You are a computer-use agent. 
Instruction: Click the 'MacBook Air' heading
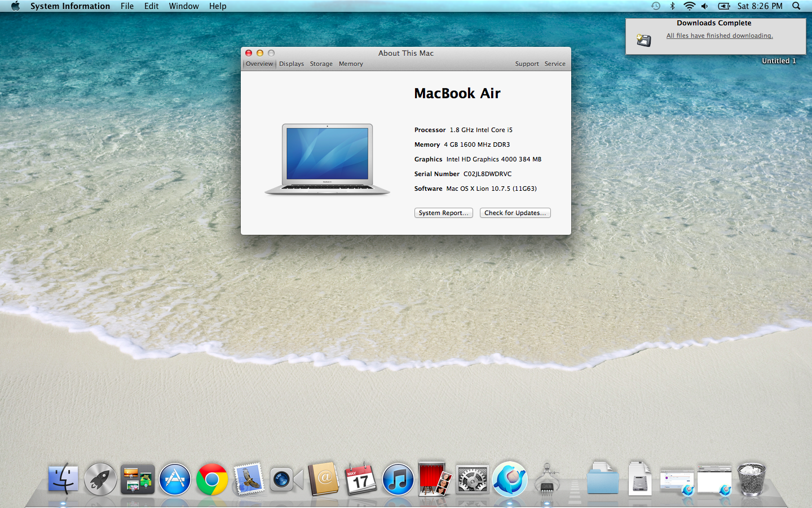(x=457, y=93)
